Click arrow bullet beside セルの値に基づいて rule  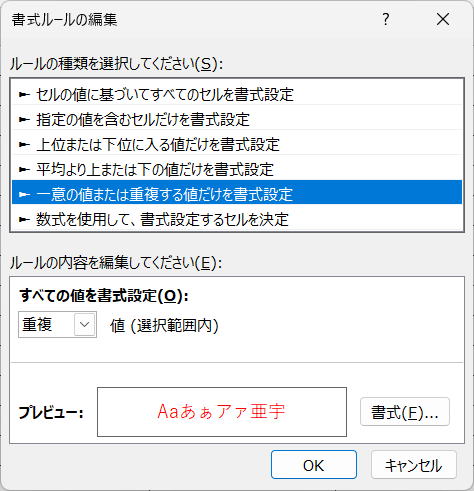point(24,95)
